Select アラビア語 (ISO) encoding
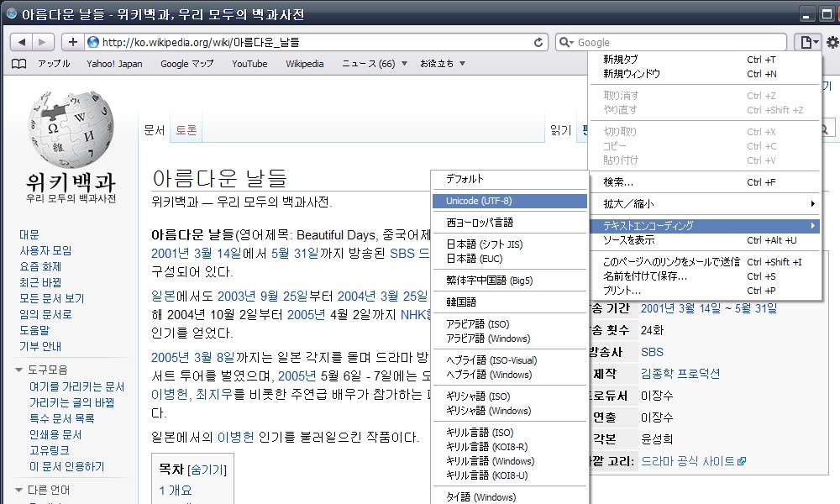The height and width of the screenshot is (504, 840). tap(510, 324)
